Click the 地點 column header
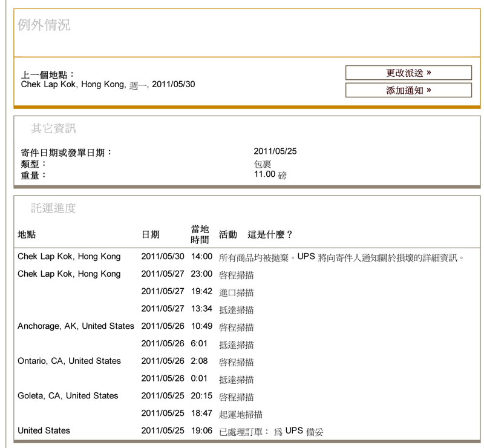 pos(27,234)
